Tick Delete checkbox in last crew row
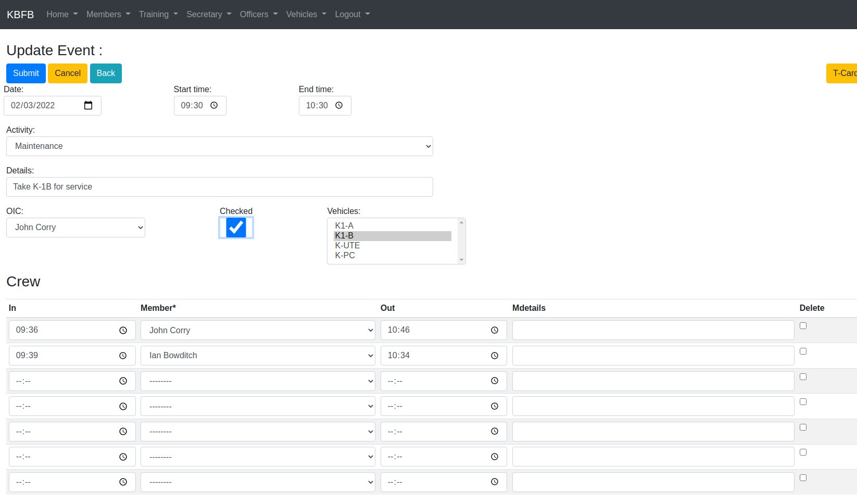This screenshot has width=857, height=504. 803,478
